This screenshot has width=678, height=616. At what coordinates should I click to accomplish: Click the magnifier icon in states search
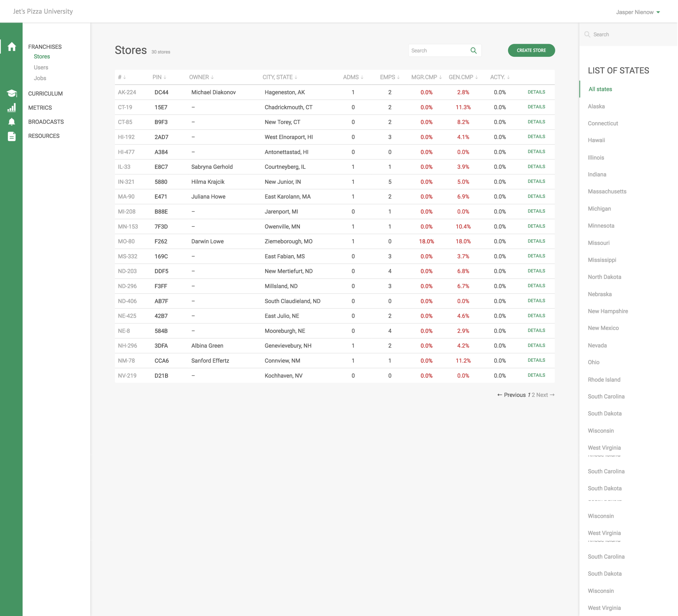(587, 34)
